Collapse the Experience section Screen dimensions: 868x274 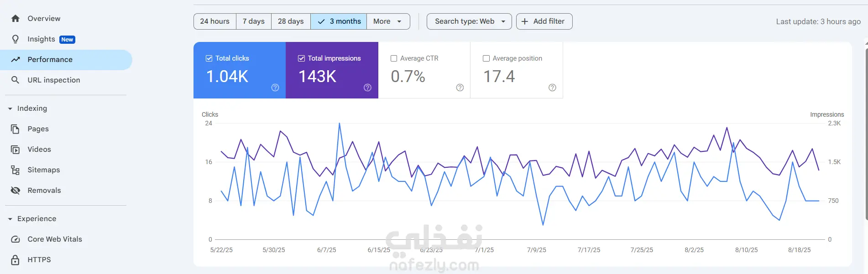tap(10, 219)
